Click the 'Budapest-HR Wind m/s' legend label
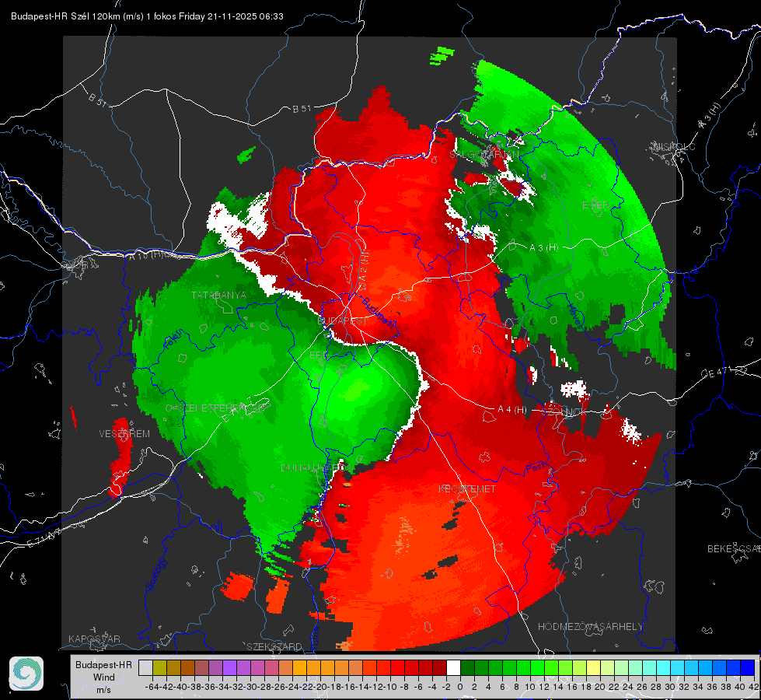The width and height of the screenshot is (761, 700). (104, 677)
